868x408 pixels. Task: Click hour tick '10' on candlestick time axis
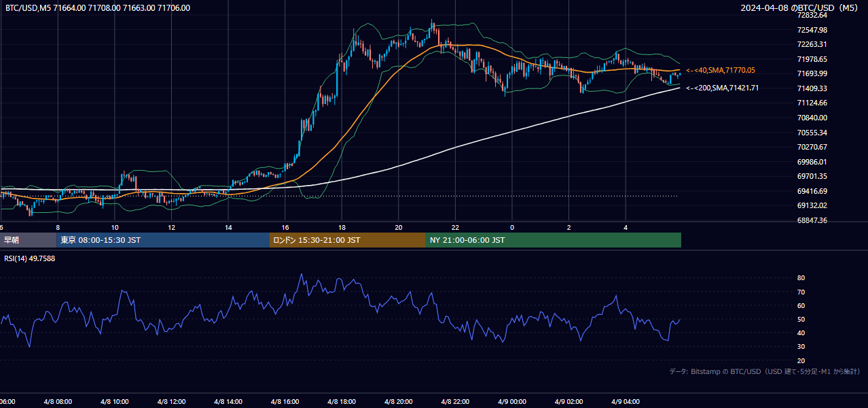pyautogui.click(x=115, y=227)
